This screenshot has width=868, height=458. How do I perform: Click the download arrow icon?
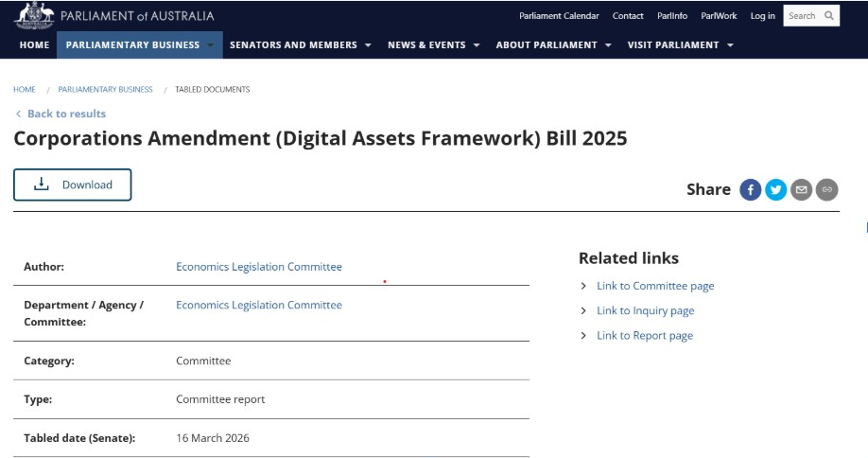click(x=42, y=184)
